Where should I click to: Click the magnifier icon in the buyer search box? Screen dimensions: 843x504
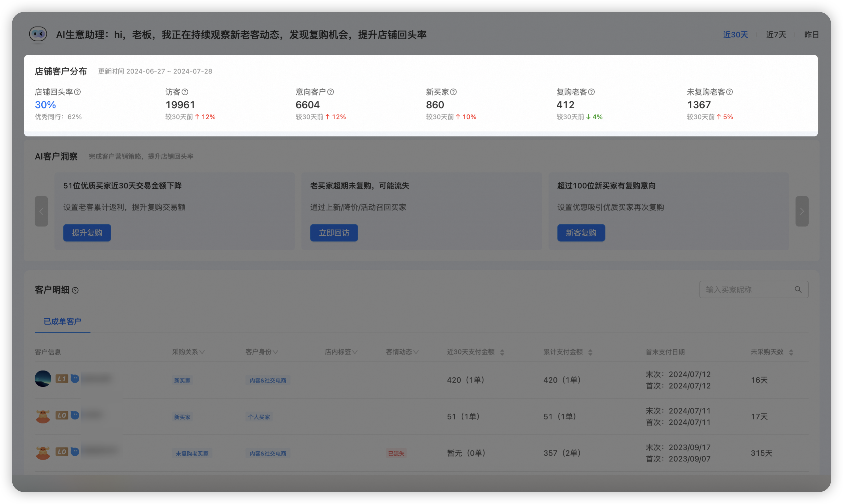(x=798, y=289)
